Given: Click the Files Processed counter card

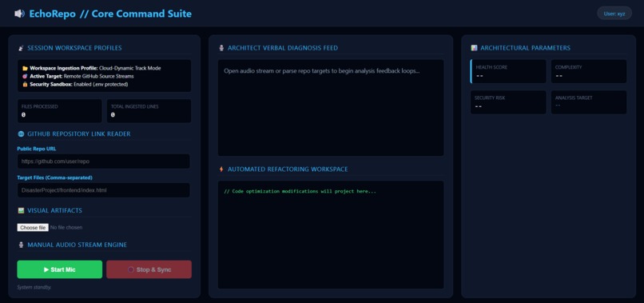Looking at the screenshot, I should coord(60,111).
